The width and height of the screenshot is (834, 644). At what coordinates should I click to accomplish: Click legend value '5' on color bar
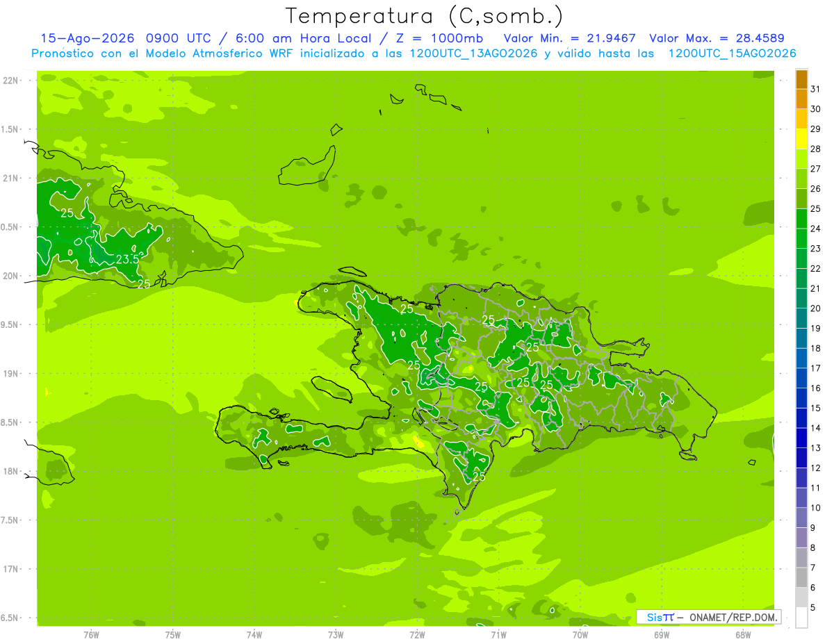(x=813, y=608)
